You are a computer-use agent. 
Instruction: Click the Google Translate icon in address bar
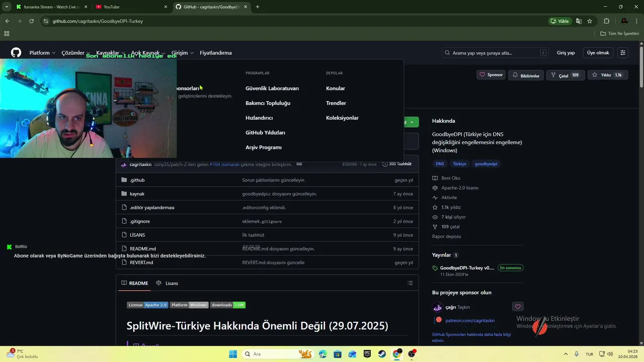tap(579, 21)
